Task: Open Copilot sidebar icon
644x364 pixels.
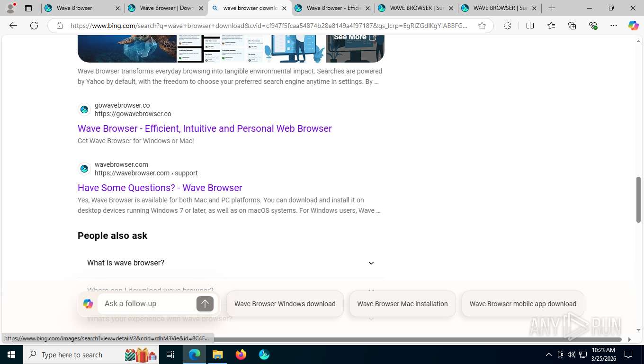Action: 633,26
